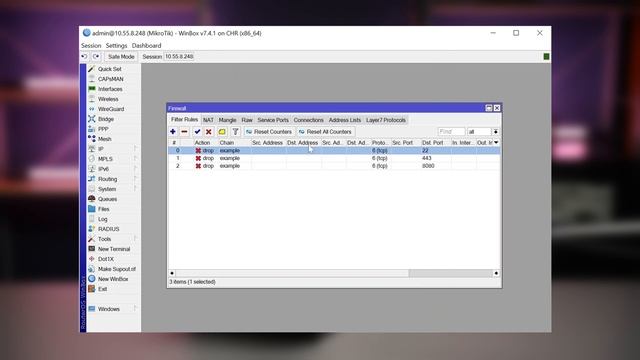Image resolution: width=640 pixels, height=360 pixels.
Task: Open CAPsMAN in the sidebar
Action: pyautogui.click(x=110, y=79)
